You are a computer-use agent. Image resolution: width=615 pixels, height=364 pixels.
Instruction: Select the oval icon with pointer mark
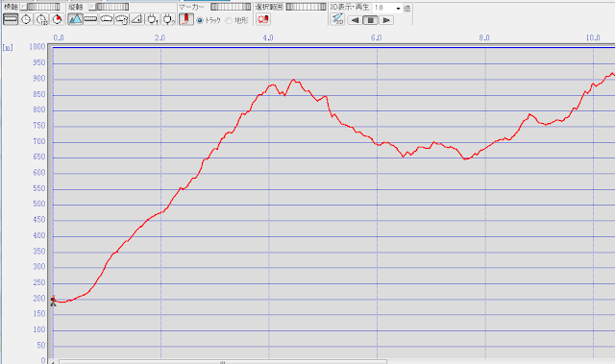point(122,19)
